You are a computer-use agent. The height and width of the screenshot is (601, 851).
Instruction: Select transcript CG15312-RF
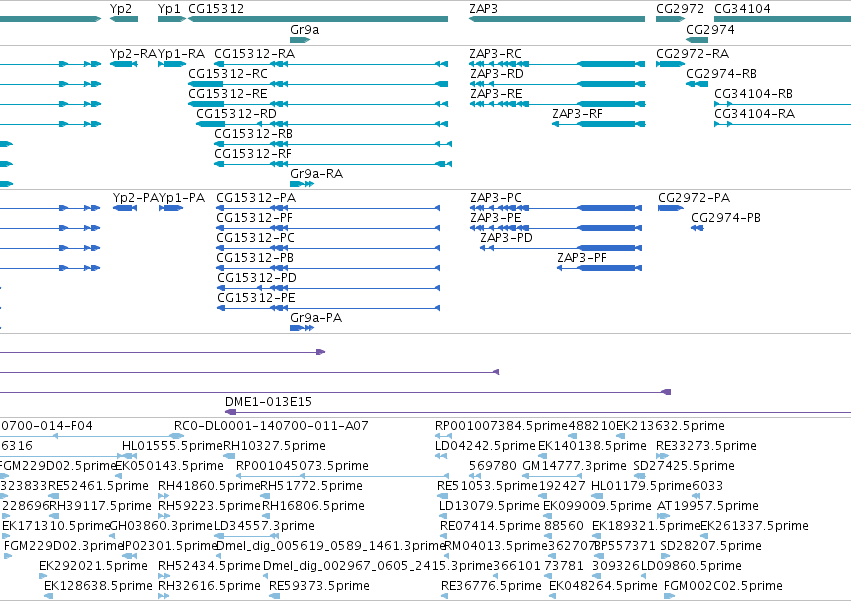[253, 154]
